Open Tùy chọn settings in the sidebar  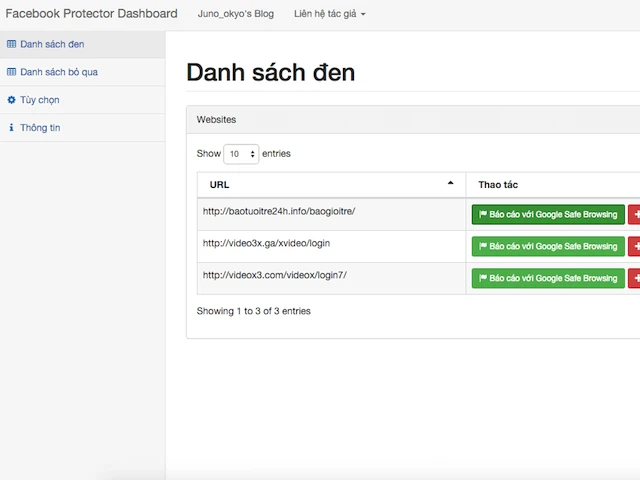click(x=39, y=100)
